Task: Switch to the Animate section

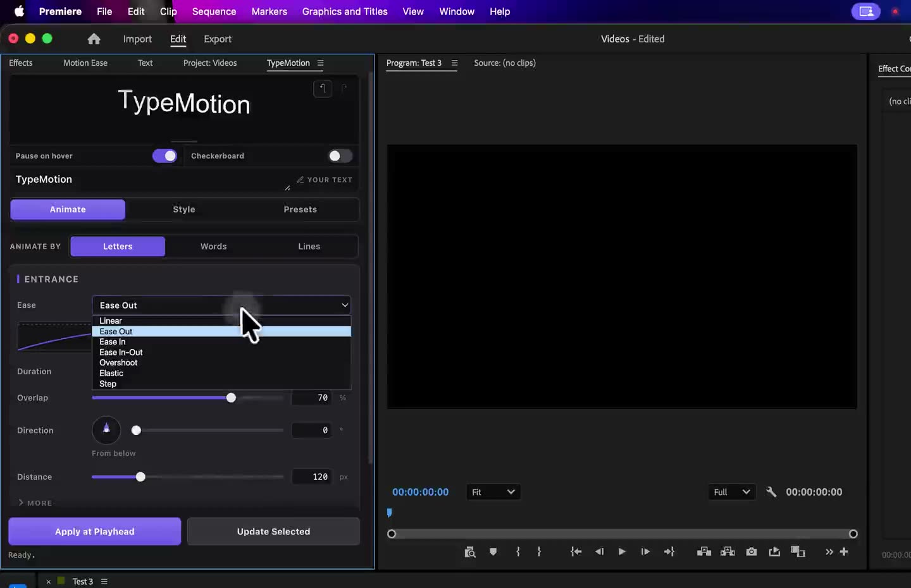Action: [68, 209]
